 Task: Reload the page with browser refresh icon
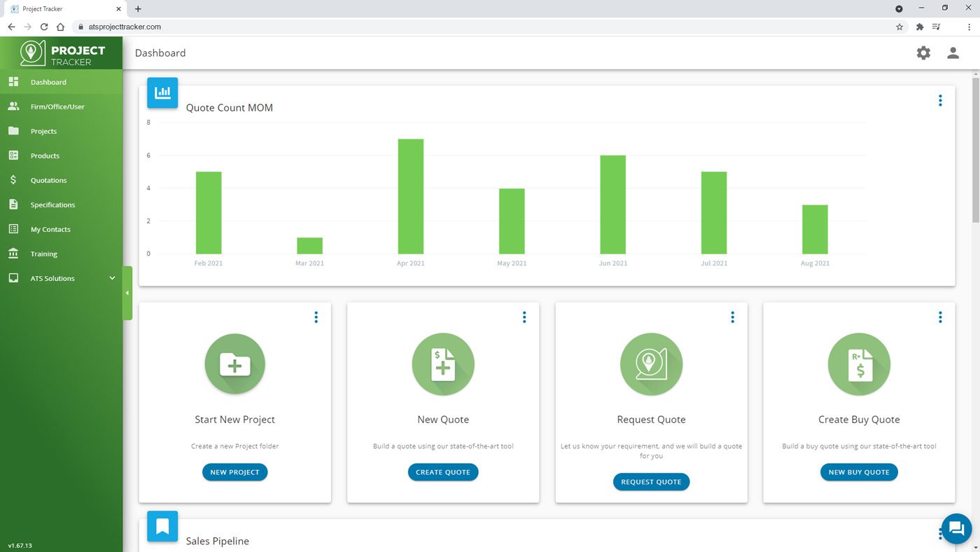pos(44,27)
